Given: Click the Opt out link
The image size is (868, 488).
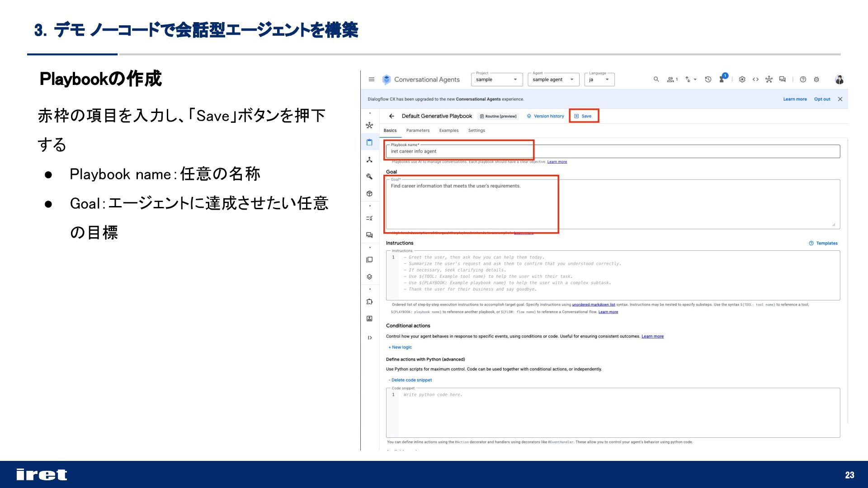Looking at the screenshot, I should pyautogui.click(x=822, y=99).
